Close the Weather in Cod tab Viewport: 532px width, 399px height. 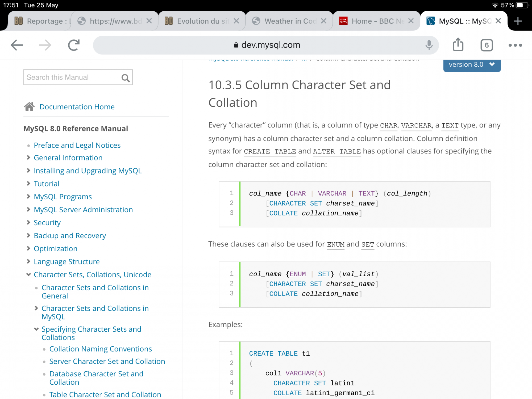[323, 21]
